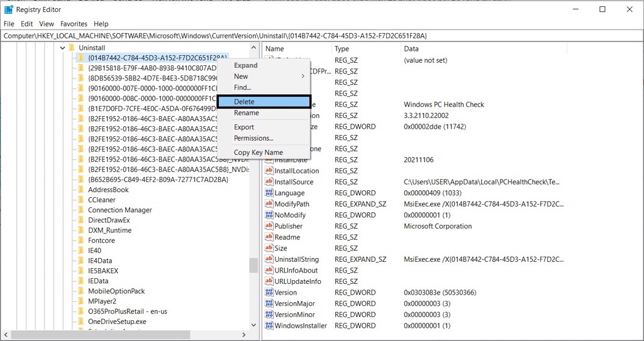Viewport: 644px width, 341px height.
Task: Click the folder icon beside CCleaner key
Action: click(x=80, y=200)
